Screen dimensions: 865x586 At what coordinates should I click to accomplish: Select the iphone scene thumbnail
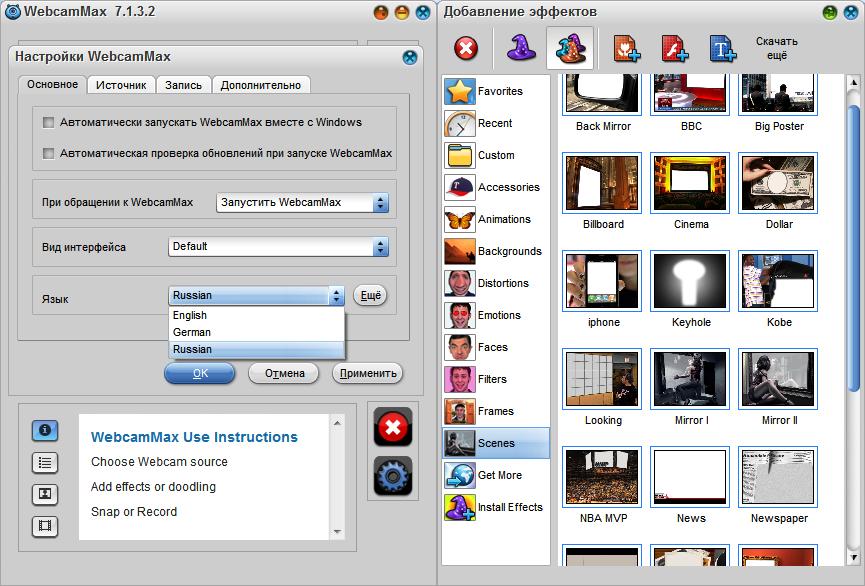602,281
